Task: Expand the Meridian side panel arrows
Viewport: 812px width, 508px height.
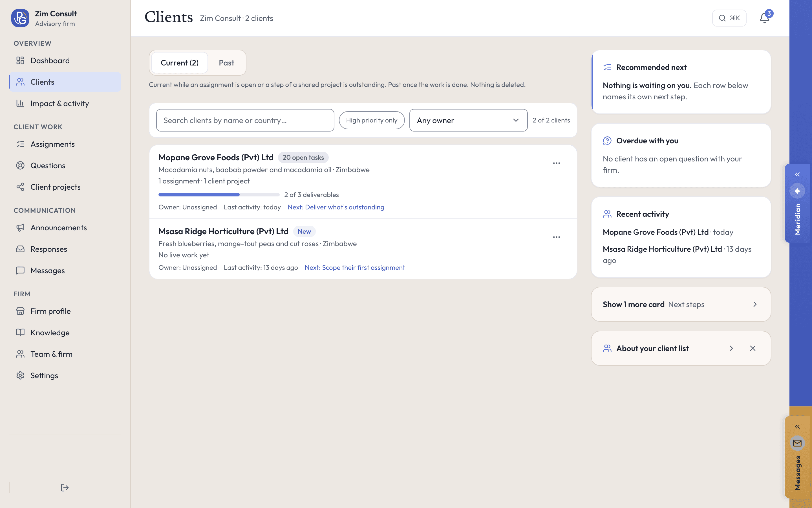Action: point(797,174)
